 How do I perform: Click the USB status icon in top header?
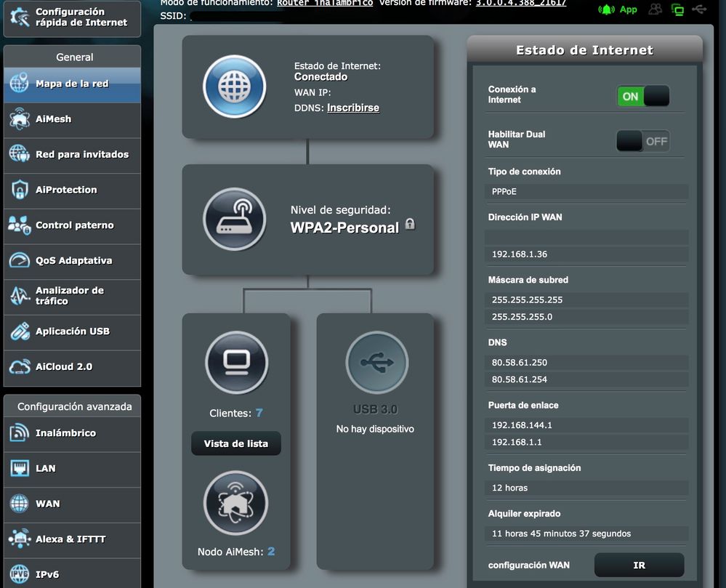coord(699,9)
